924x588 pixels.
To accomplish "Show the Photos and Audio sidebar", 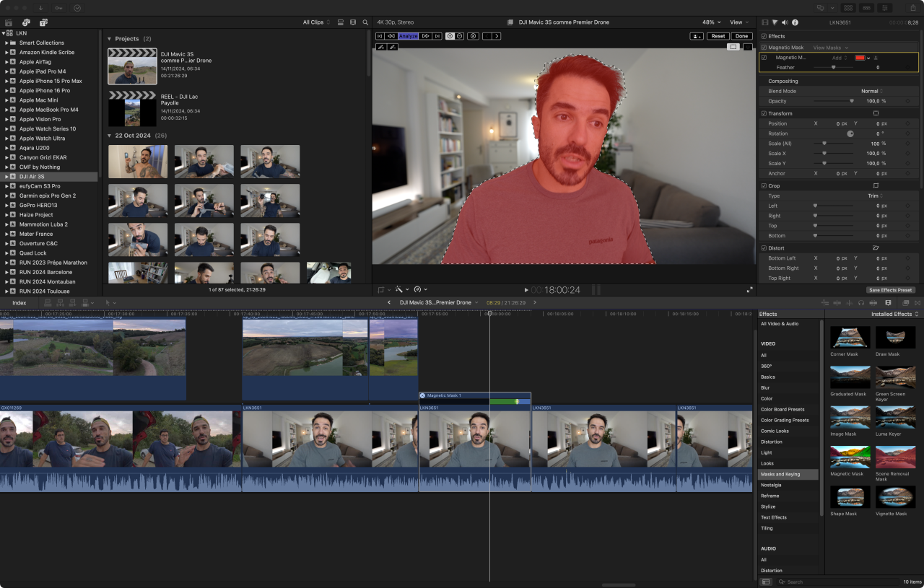I will pyautogui.click(x=26, y=22).
